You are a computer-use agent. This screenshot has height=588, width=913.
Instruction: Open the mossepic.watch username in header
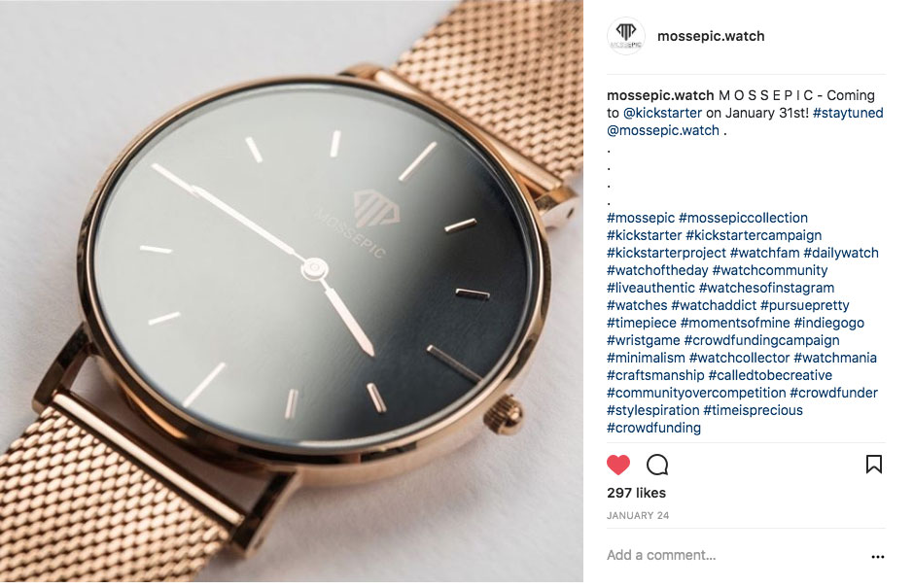pyautogui.click(x=711, y=36)
